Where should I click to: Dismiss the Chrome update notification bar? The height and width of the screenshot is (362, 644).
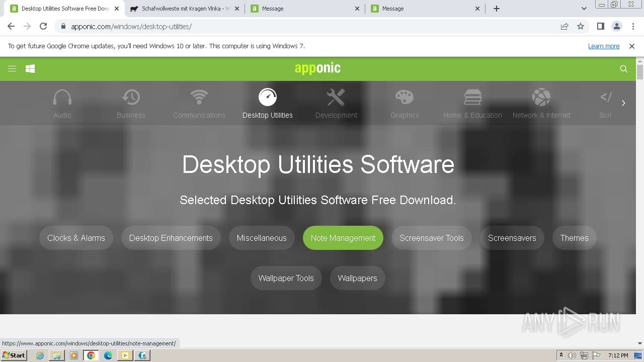coord(632,46)
